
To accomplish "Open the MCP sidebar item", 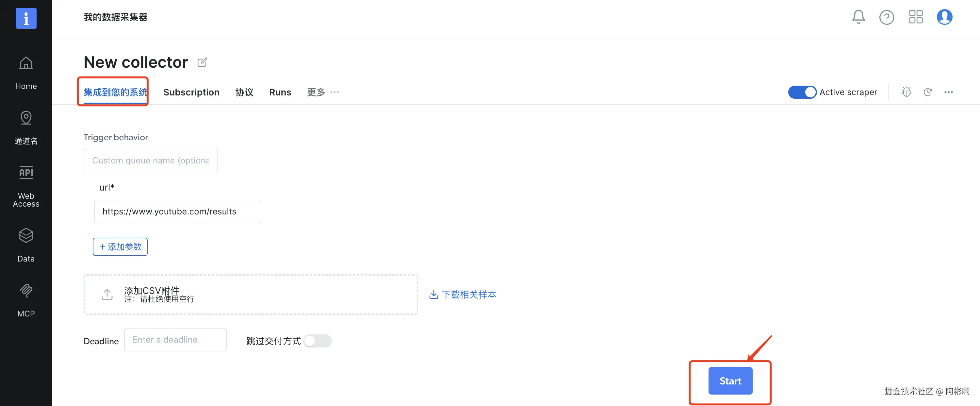I will [26, 300].
